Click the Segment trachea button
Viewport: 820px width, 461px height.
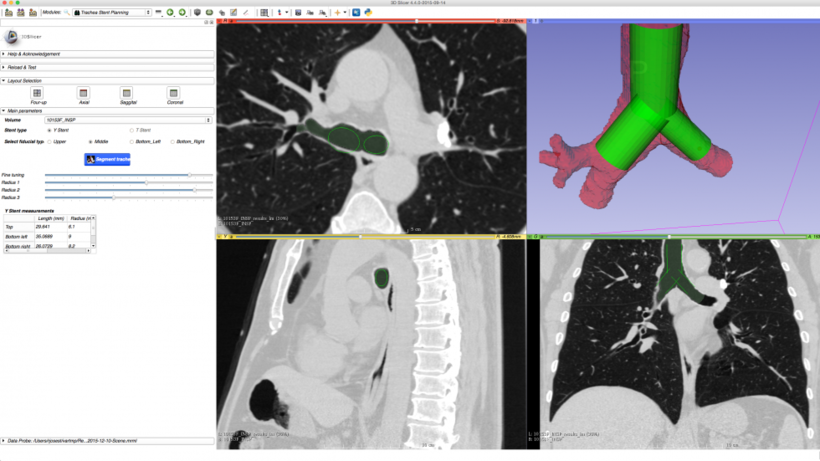point(107,159)
